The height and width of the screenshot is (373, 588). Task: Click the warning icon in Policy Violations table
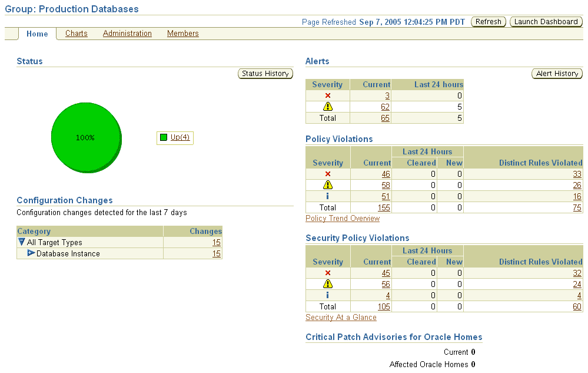[x=328, y=185]
